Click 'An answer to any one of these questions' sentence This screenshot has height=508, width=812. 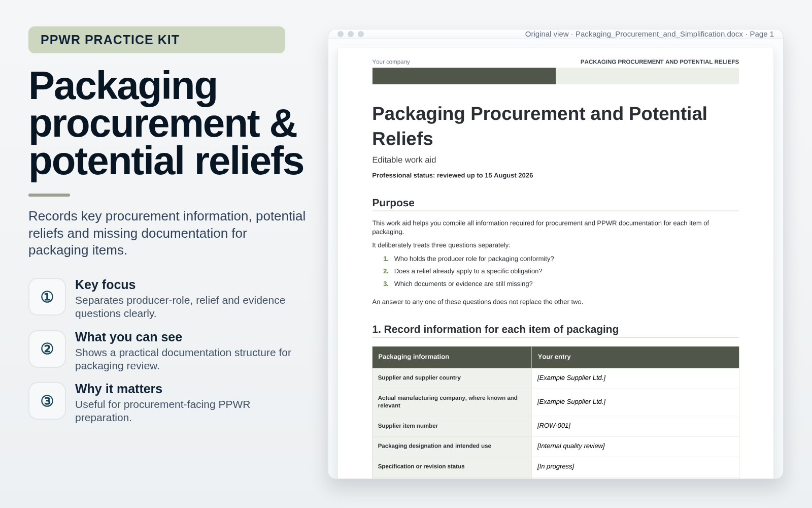coord(478,302)
